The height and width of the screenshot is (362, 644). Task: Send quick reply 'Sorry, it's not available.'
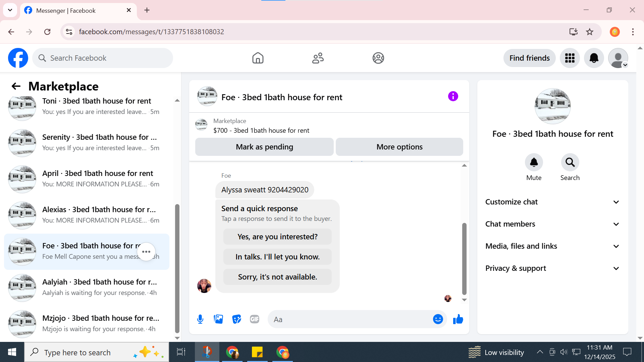[x=277, y=277]
